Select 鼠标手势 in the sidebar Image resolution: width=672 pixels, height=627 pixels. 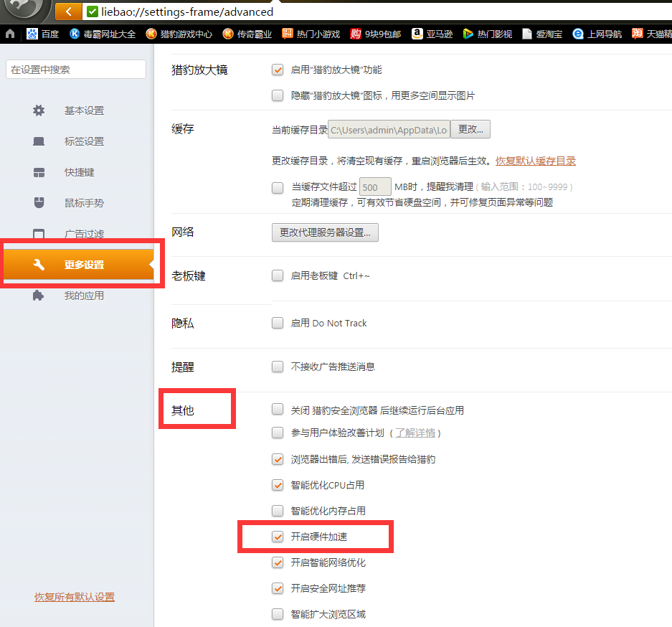(84, 203)
